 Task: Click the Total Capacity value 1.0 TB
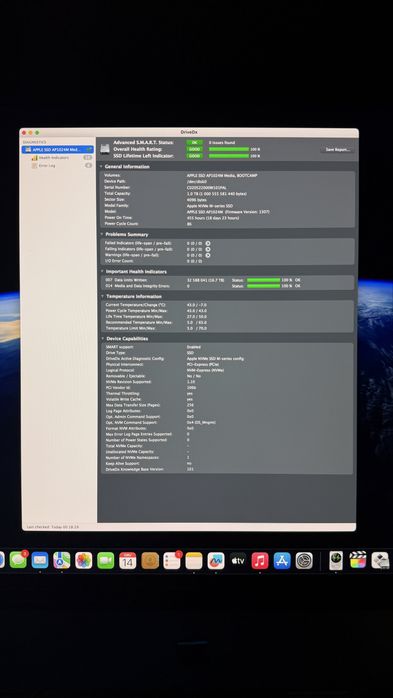pos(217,194)
